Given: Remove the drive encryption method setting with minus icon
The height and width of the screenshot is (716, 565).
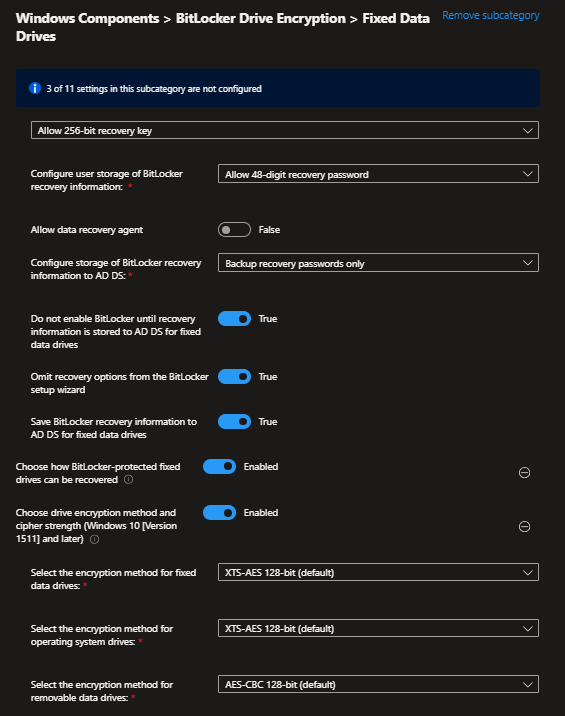Looking at the screenshot, I should pos(524,526).
